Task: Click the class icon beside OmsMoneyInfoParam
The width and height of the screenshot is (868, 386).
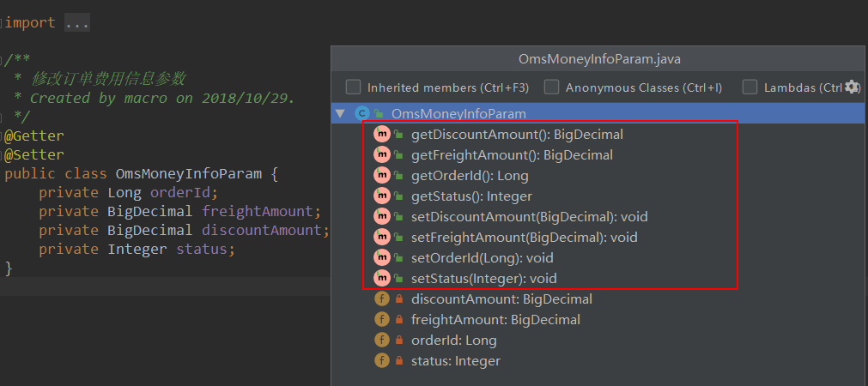Action: (x=362, y=114)
